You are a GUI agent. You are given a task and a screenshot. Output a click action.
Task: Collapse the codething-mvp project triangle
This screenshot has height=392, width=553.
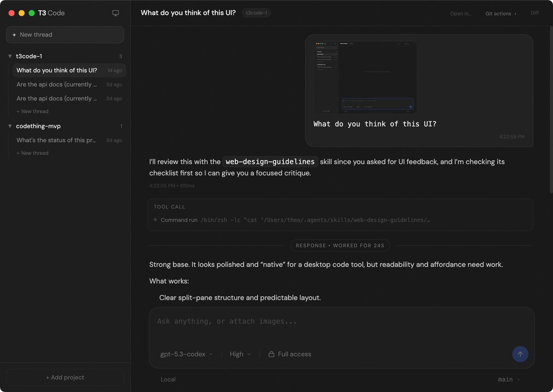(10, 126)
